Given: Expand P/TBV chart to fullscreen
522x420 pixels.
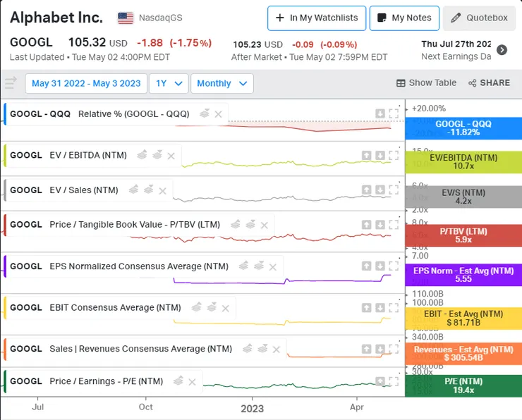Looking at the screenshot, I should (x=394, y=224).
